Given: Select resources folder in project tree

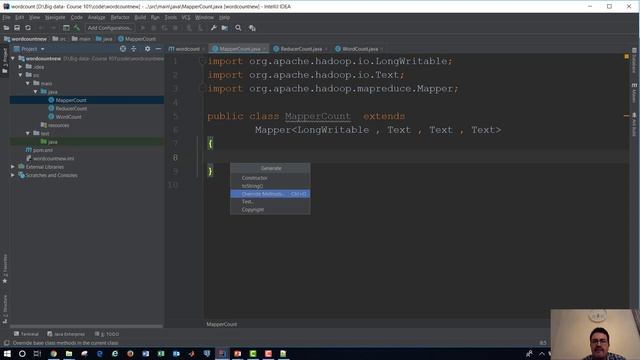Looking at the screenshot, I should click(x=58, y=125).
